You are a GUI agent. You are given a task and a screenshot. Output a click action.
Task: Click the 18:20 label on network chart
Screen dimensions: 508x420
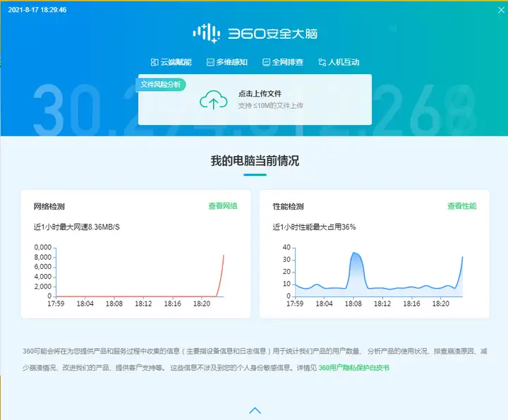point(202,304)
